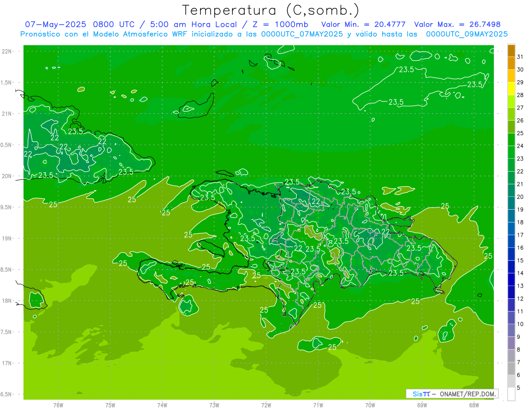Click the 'SisTT' logo text
Screen dimensions: 532x411
click(421, 394)
